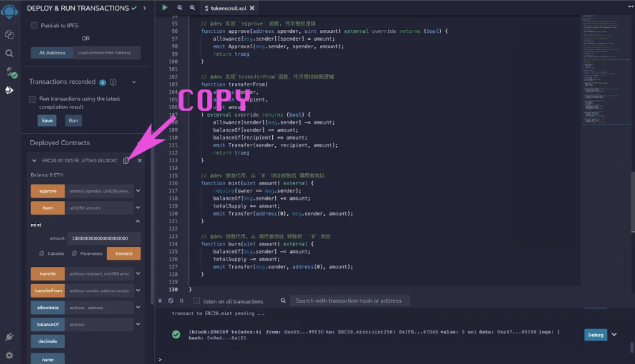Screen dimensions: 635x364
Task: Click the green transaction success checkmark
Action: pyautogui.click(x=176, y=334)
